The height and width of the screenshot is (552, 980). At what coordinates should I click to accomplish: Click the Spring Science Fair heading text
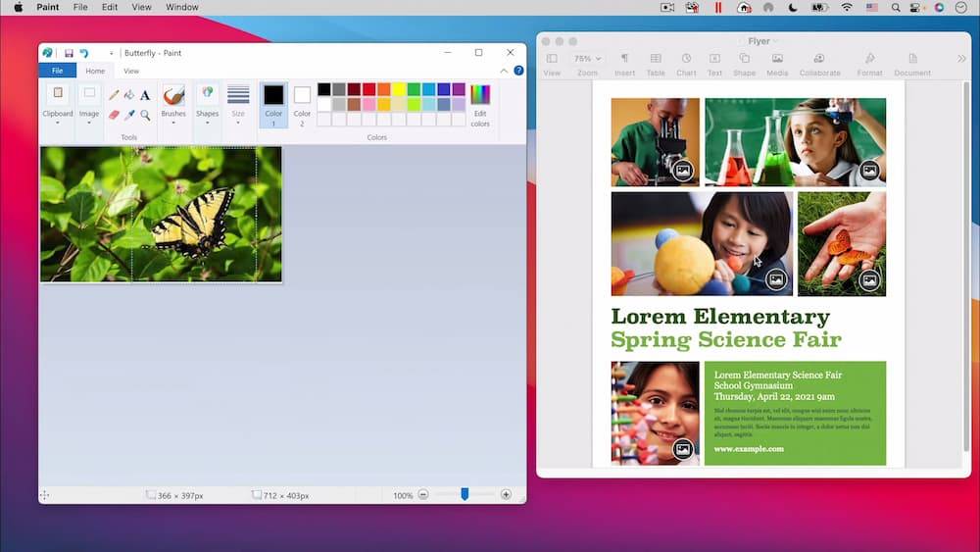coord(726,339)
